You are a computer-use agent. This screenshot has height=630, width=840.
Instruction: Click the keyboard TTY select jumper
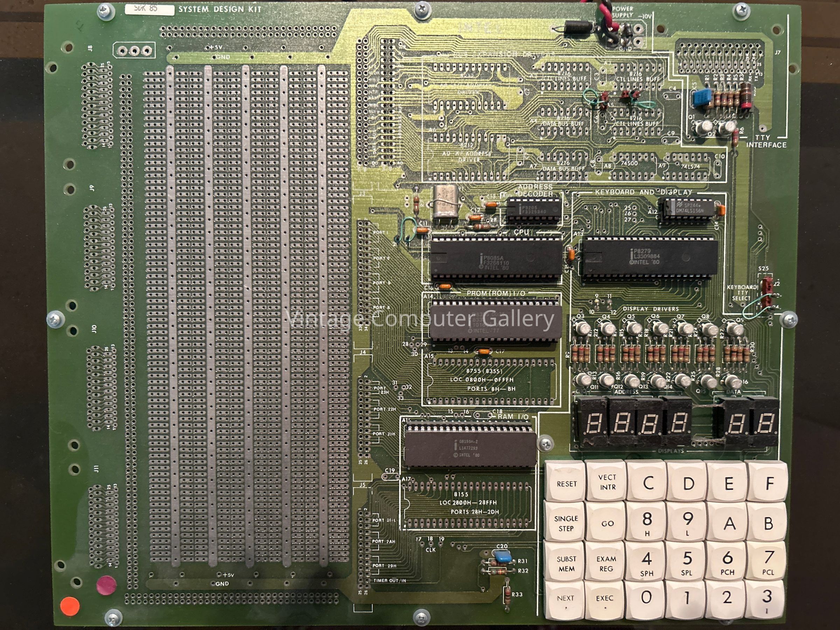(766, 293)
